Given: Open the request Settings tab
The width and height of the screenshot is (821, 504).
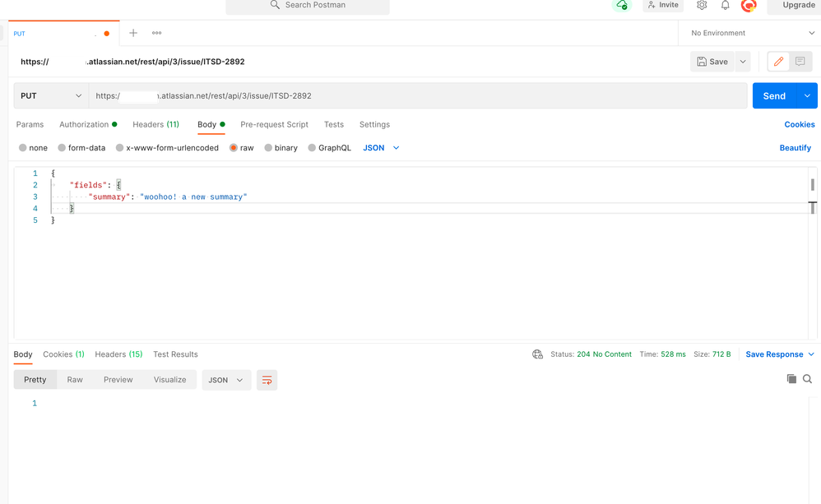Looking at the screenshot, I should coord(374,124).
